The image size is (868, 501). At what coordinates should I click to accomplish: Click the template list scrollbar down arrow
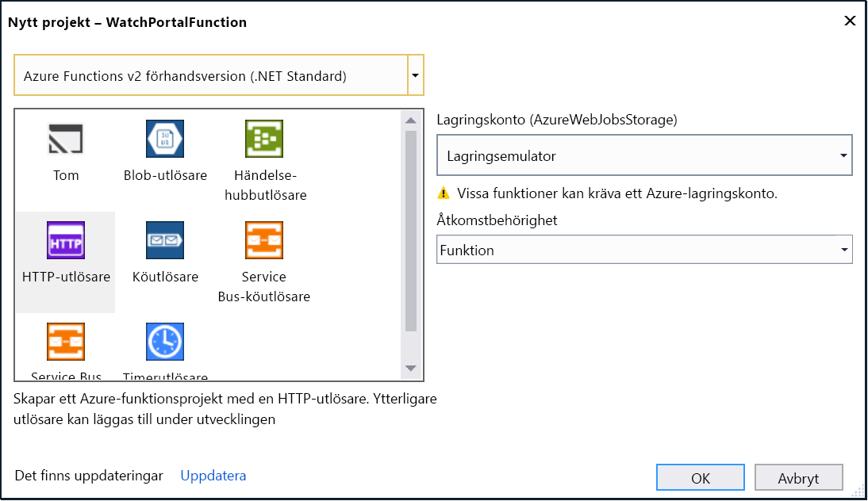[411, 368]
